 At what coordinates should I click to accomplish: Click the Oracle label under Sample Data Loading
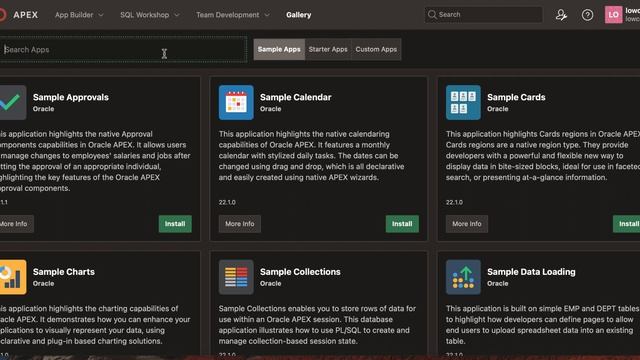pos(498,283)
